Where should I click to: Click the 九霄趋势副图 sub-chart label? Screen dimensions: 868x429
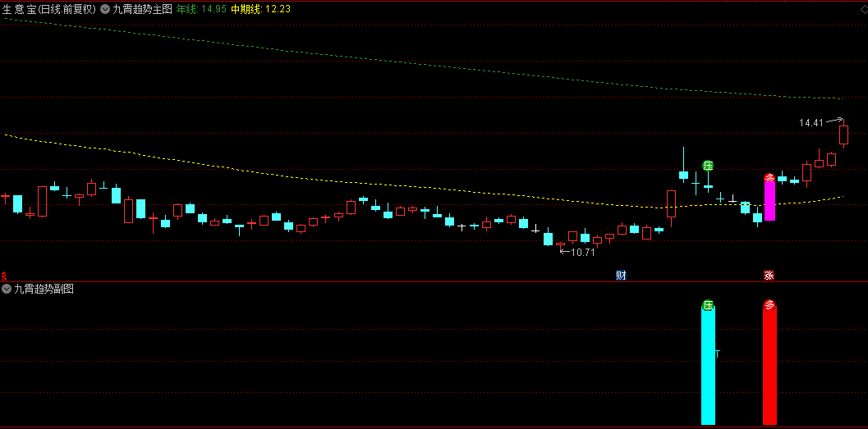(44, 289)
